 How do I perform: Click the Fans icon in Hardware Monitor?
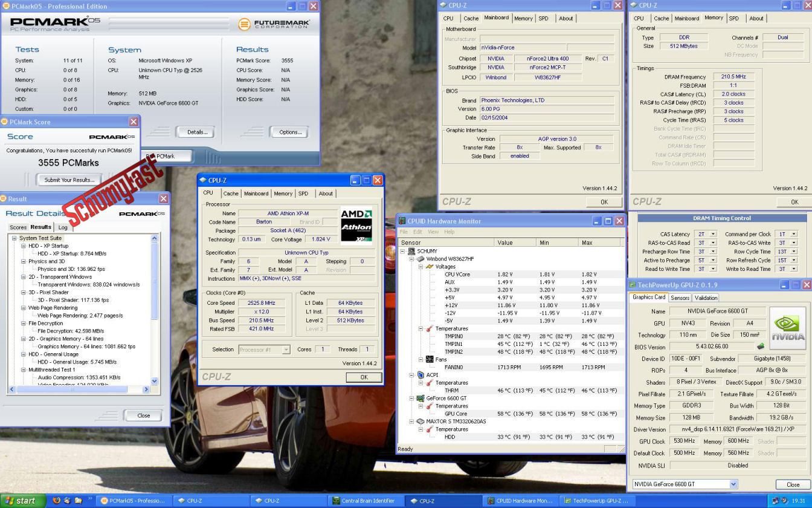430,359
